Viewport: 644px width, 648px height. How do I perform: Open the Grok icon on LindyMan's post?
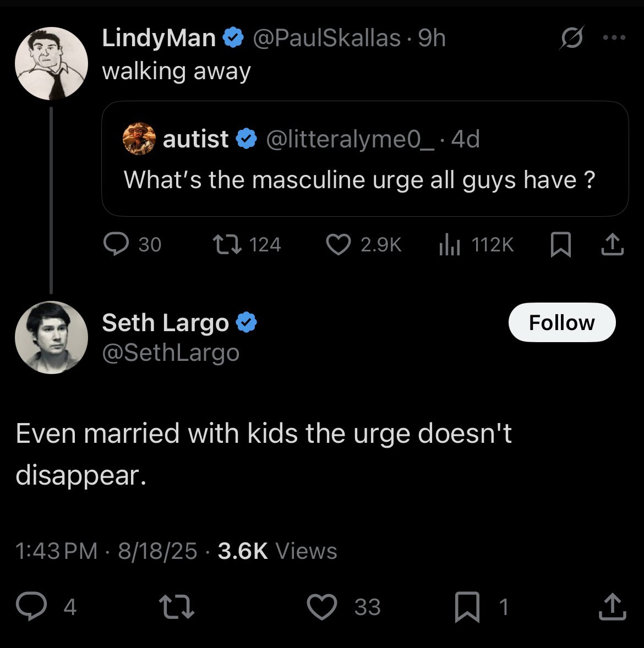point(572,37)
